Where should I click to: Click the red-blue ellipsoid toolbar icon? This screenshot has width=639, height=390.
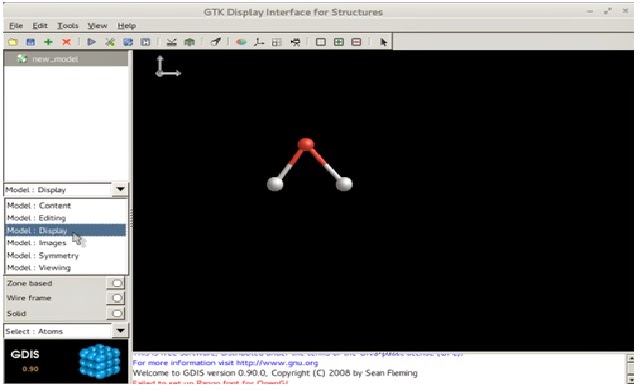241,42
